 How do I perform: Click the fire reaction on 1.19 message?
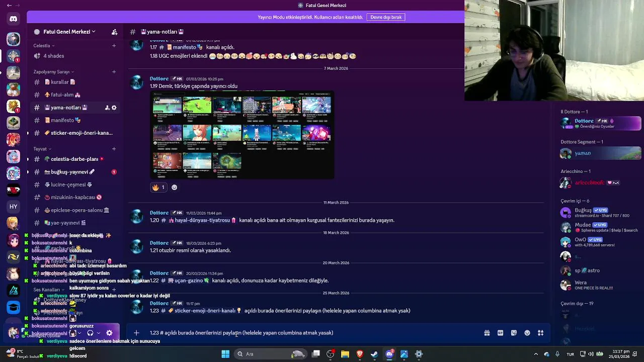click(158, 187)
